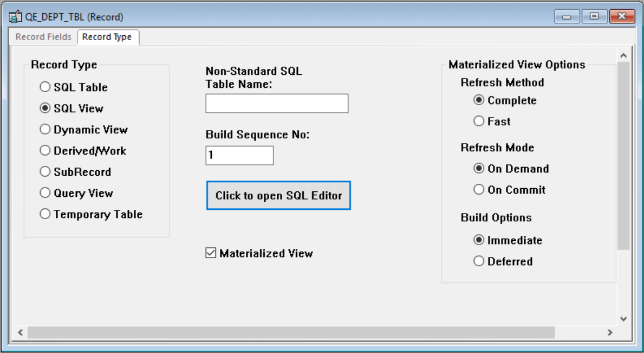Select the Temporary Table record type
The image size is (644, 353).
45,214
